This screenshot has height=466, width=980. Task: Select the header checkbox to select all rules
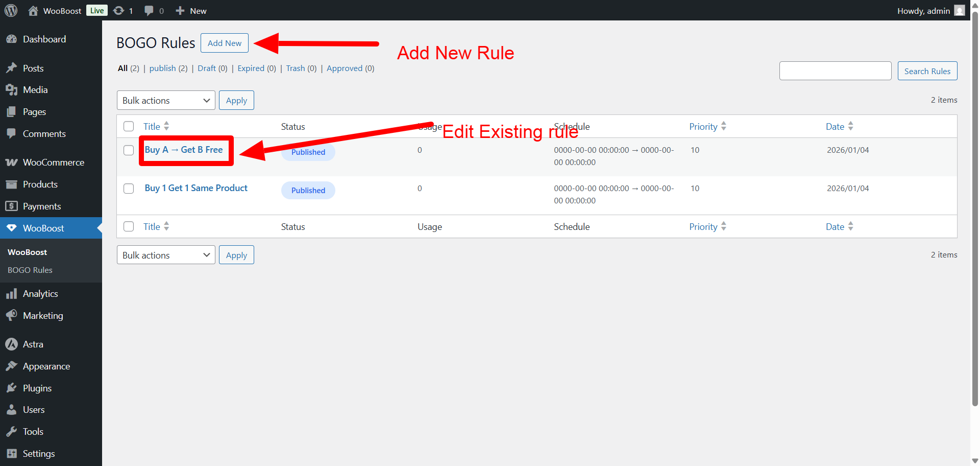[x=129, y=126]
